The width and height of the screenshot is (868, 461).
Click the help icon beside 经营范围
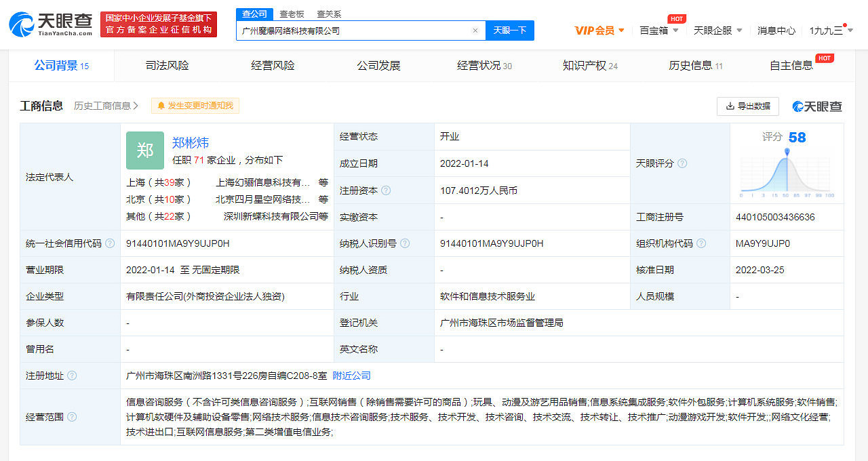73,417
